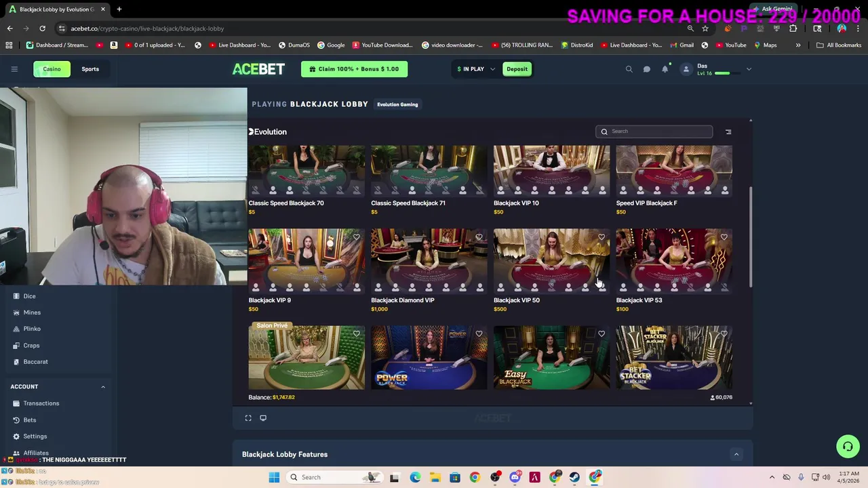Open the Chrome apps grid icon

click(9, 45)
